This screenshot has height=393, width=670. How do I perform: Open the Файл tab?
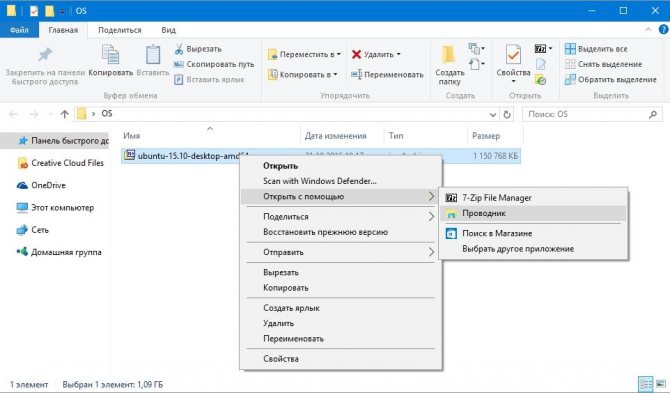(x=19, y=30)
